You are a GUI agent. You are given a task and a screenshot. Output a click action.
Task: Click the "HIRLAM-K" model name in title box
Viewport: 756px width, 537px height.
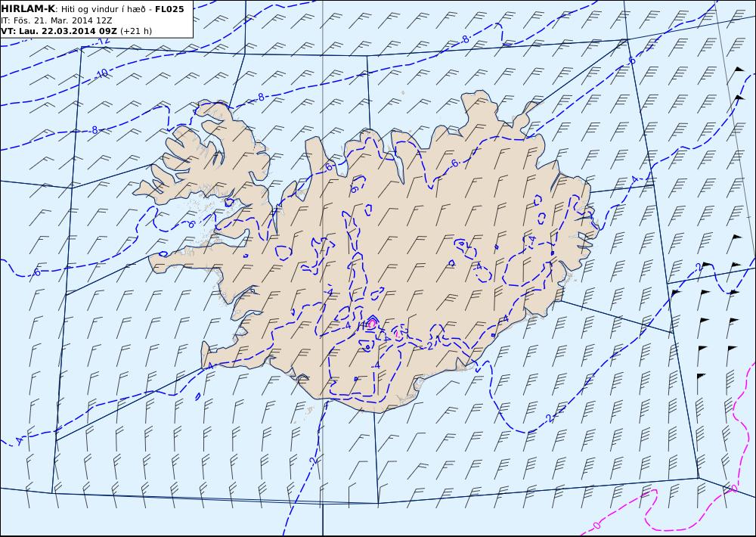pos(28,9)
